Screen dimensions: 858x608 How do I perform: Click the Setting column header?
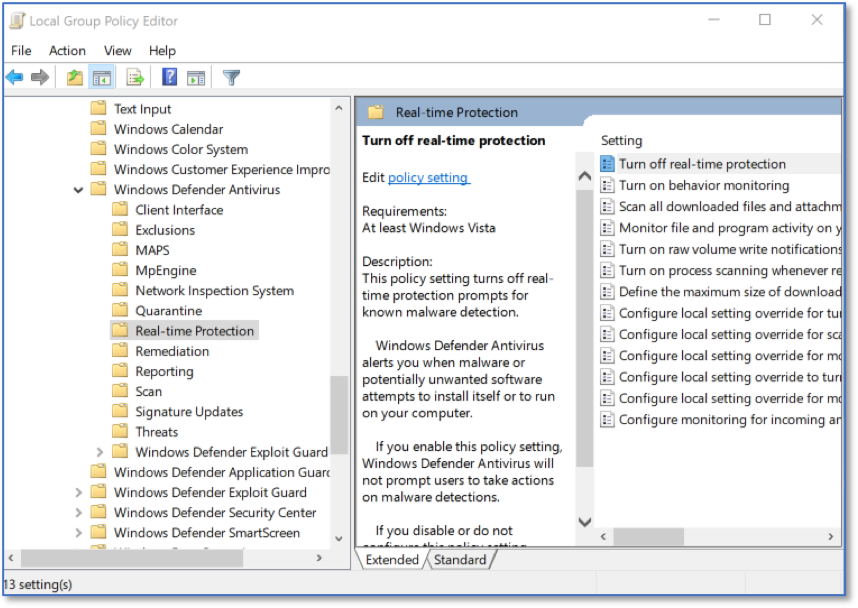pos(622,141)
